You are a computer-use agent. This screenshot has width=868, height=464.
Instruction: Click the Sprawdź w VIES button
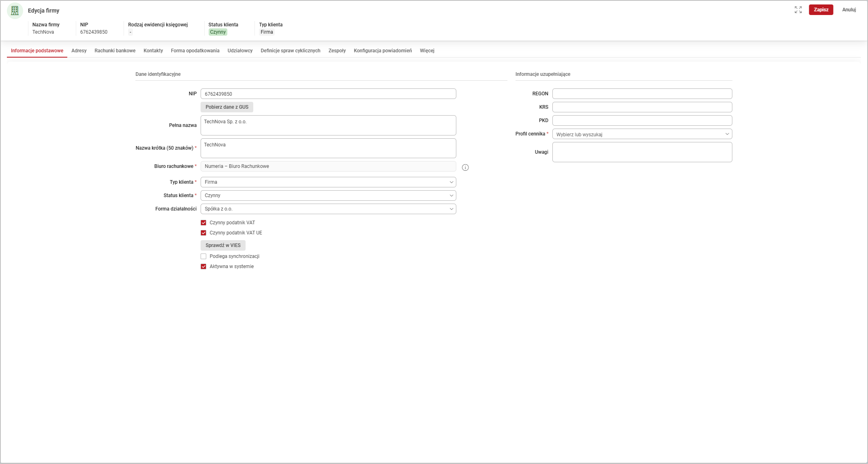point(223,245)
